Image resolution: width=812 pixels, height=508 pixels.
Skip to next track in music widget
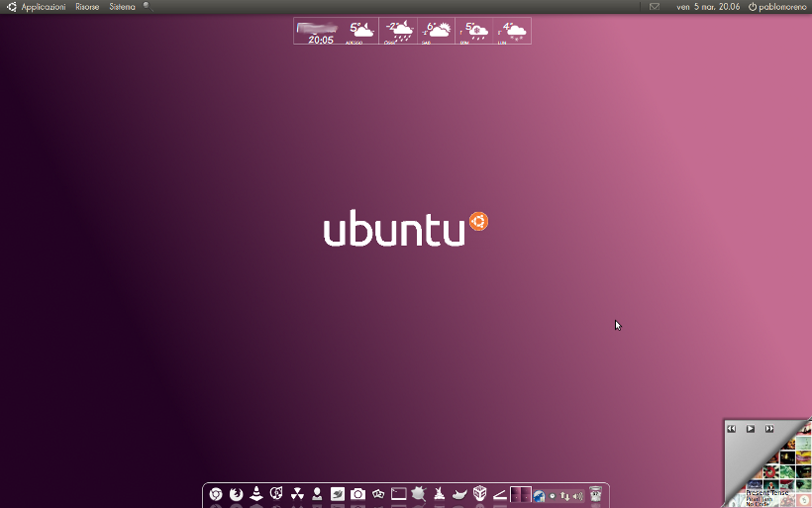coord(769,429)
